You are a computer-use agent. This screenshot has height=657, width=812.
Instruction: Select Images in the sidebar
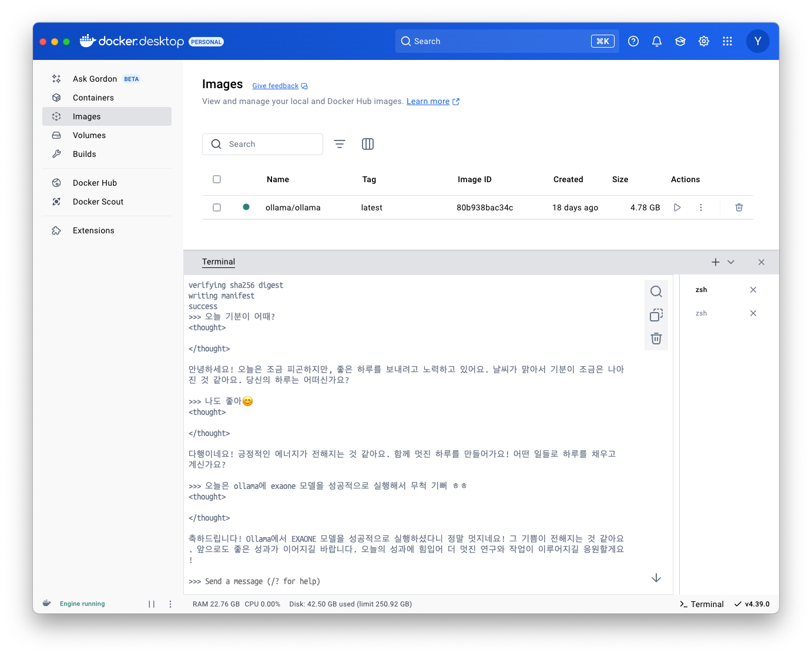point(107,116)
